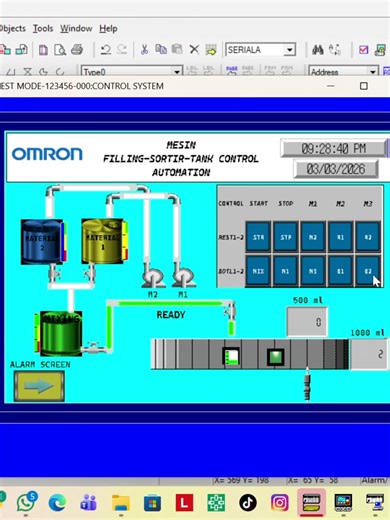Click the OMRON logo
Viewport: 390px width, 520px height.
pos(47,154)
